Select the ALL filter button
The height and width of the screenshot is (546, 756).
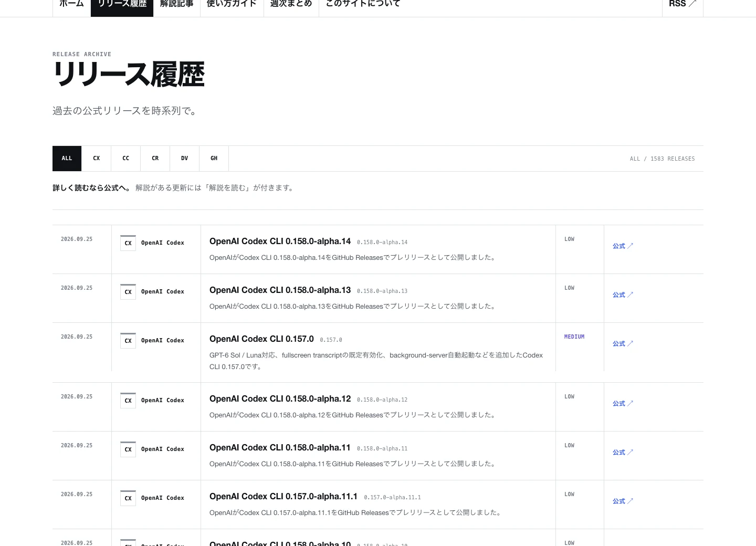pyautogui.click(x=67, y=159)
